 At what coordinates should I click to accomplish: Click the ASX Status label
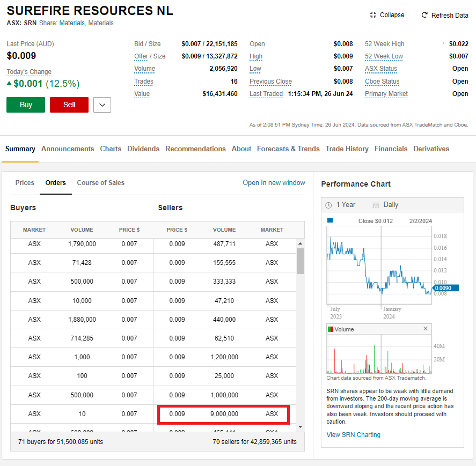381,69
